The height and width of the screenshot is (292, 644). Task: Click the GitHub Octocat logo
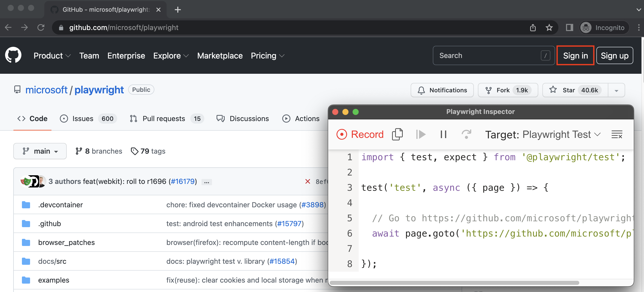pyautogui.click(x=13, y=55)
